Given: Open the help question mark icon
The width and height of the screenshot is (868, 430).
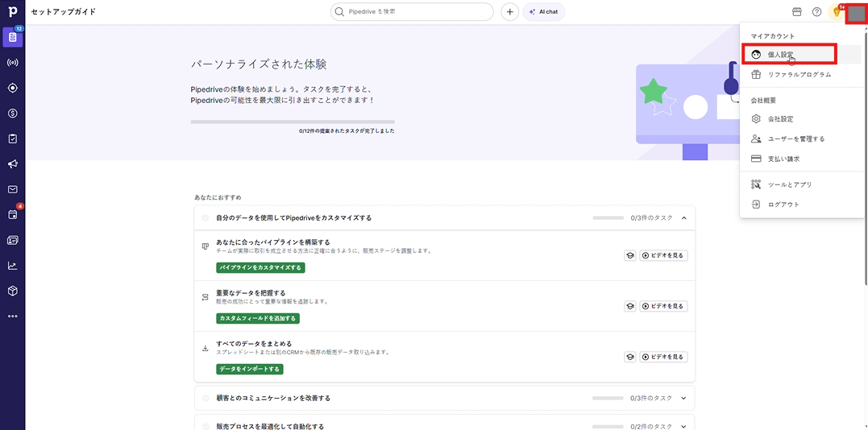Looking at the screenshot, I should tap(816, 11).
